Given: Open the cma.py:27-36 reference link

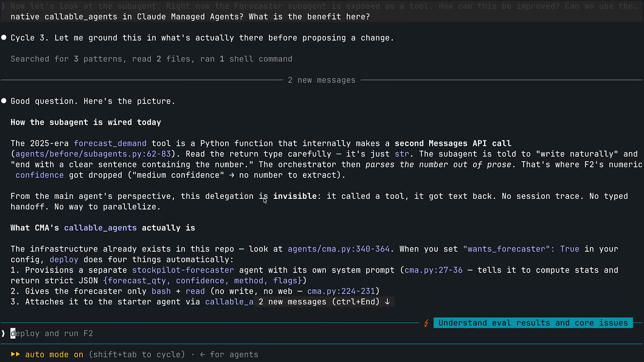Looking at the screenshot, I should (x=433, y=270).
